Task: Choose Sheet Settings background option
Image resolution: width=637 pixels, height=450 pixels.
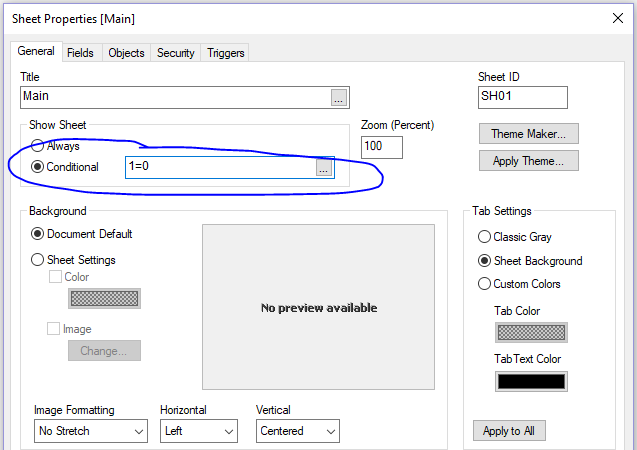Action: coord(38,260)
